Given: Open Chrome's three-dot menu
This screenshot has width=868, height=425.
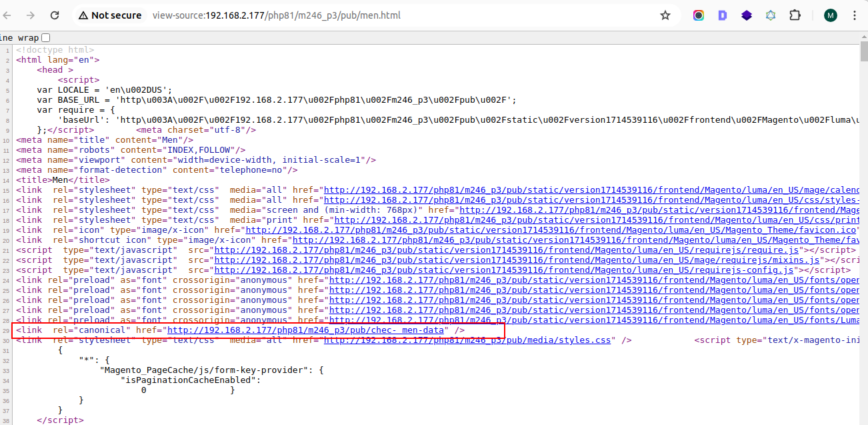Looking at the screenshot, I should (855, 15).
